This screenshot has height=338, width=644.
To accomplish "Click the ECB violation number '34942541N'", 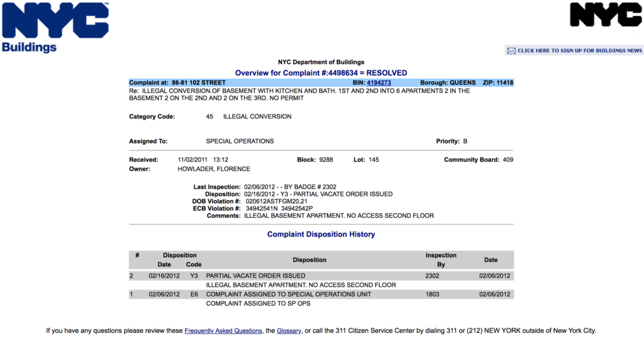I will (x=262, y=208).
